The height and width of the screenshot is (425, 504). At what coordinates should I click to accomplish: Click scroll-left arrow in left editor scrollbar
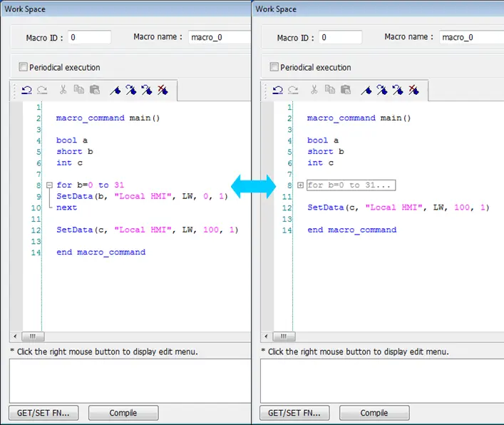(15, 337)
